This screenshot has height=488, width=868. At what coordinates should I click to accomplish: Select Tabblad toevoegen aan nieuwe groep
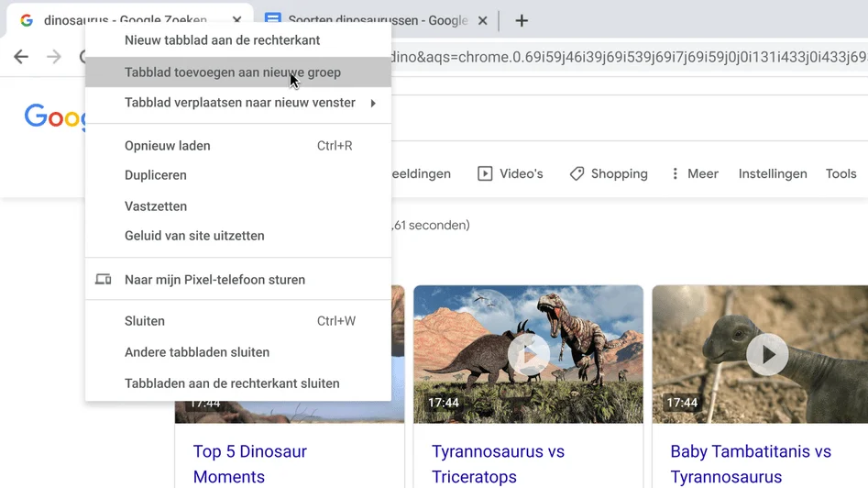pyautogui.click(x=238, y=72)
